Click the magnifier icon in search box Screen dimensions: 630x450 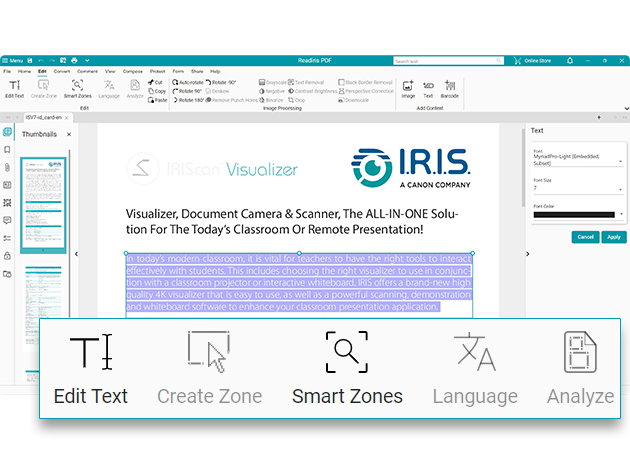pyautogui.click(x=499, y=61)
